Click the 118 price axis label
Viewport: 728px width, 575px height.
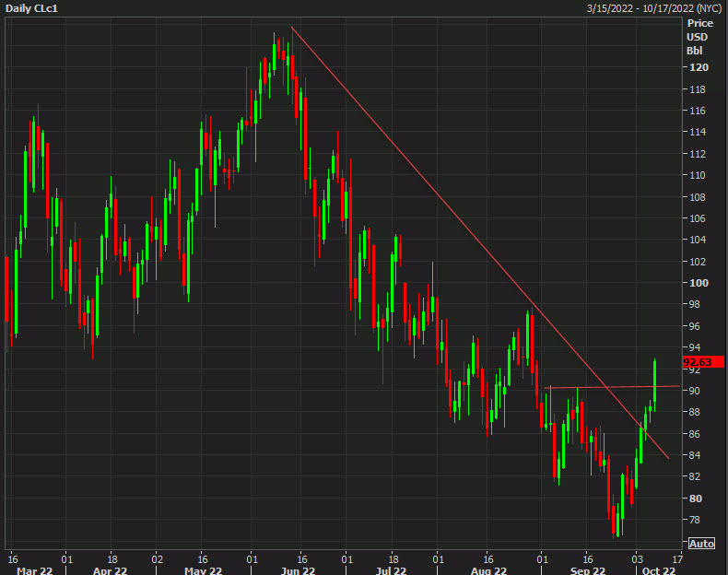(698, 89)
